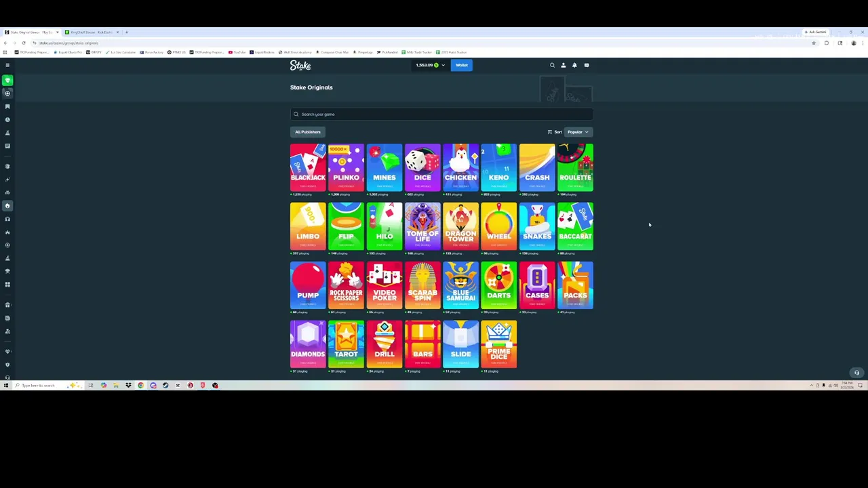868x488 pixels.
Task: Select the highlighted flame Stake Originals sidebar icon
Action: pyautogui.click(x=7, y=205)
